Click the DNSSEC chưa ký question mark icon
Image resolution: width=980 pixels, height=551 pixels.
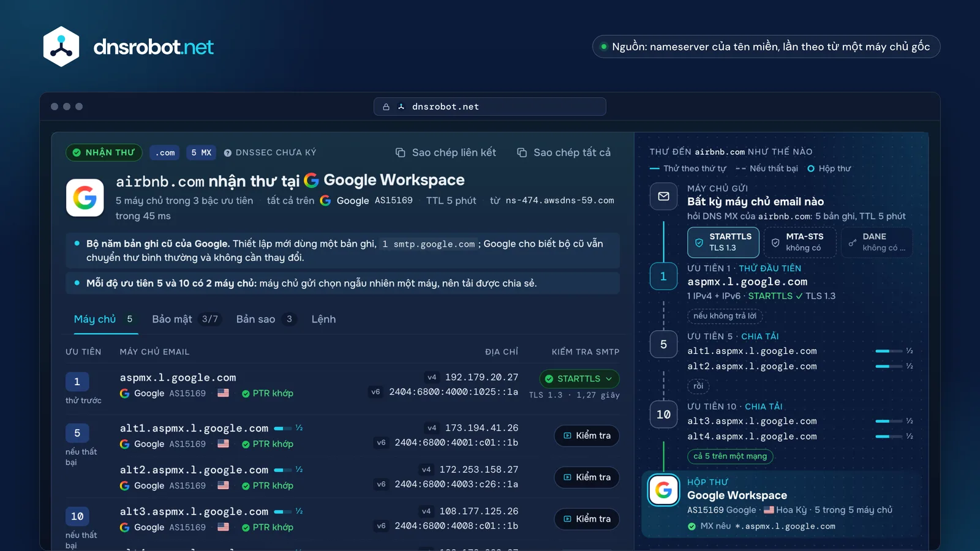pos(227,153)
